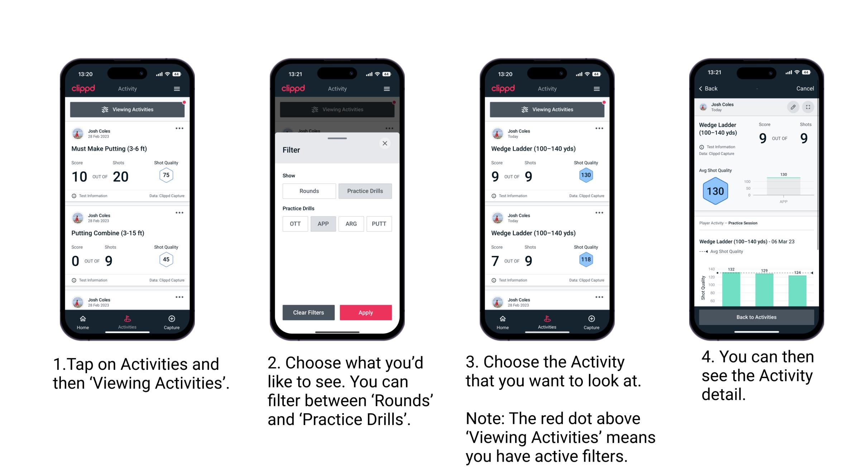Tap 'Back to Activities' button
Screen dimensions: 868x467
(756, 317)
